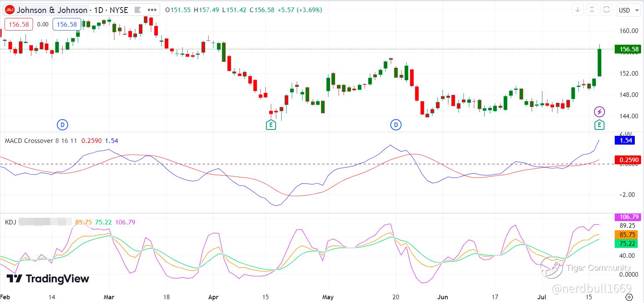This screenshot has width=644, height=303.
Task: Click the purple lightning bolt event icon
Action: tap(599, 112)
